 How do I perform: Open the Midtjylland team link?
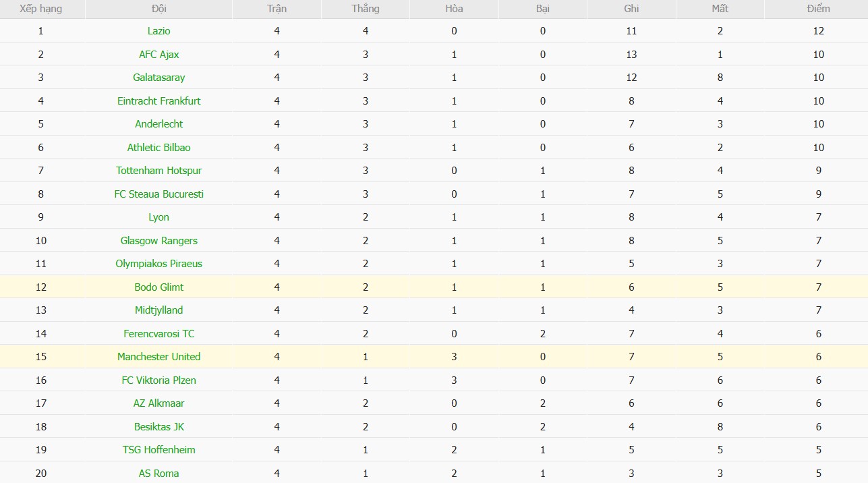pyautogui.click(x=158, y=310)
